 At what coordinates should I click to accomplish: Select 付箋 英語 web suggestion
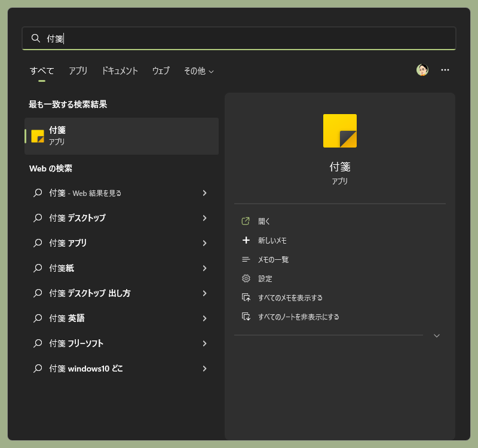122,318
